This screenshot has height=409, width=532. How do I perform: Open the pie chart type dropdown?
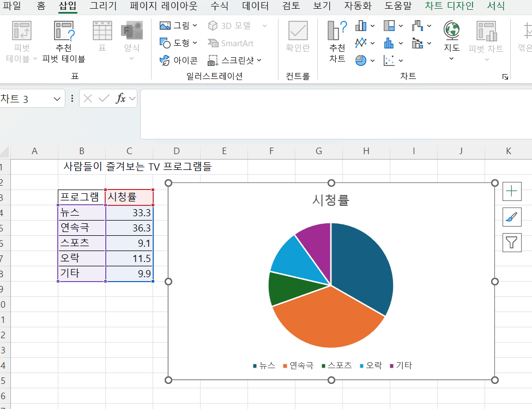(x=365, y=60)
